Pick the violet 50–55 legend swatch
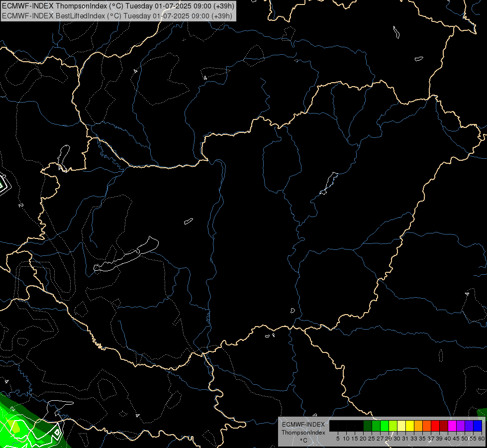The width and height of the screenshot is (487, 448). coord(469,426)
